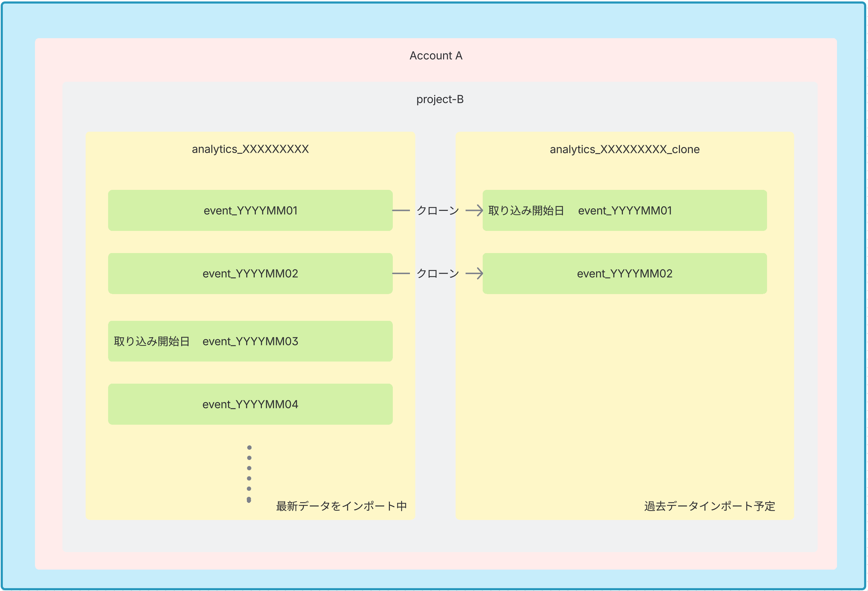The image size is (868, 591).
Task: Select the event_YYYYMM03 table box
Action: (250, 341)
